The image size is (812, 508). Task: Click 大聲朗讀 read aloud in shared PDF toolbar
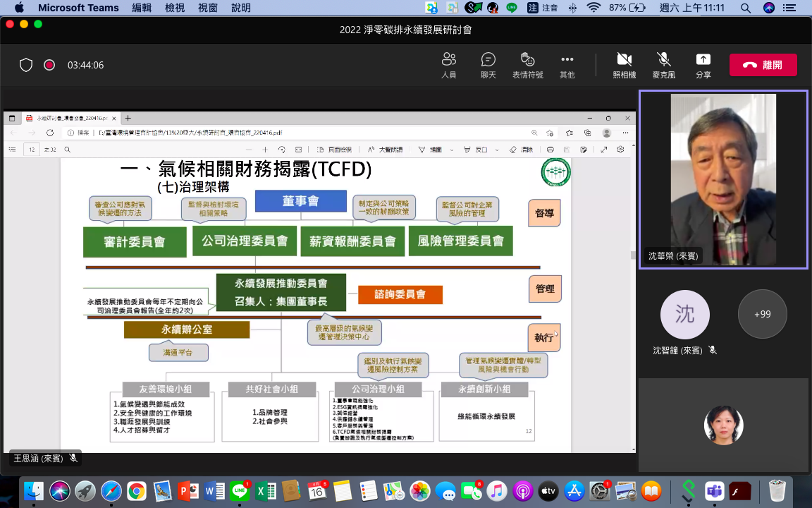tap(385, 150)
